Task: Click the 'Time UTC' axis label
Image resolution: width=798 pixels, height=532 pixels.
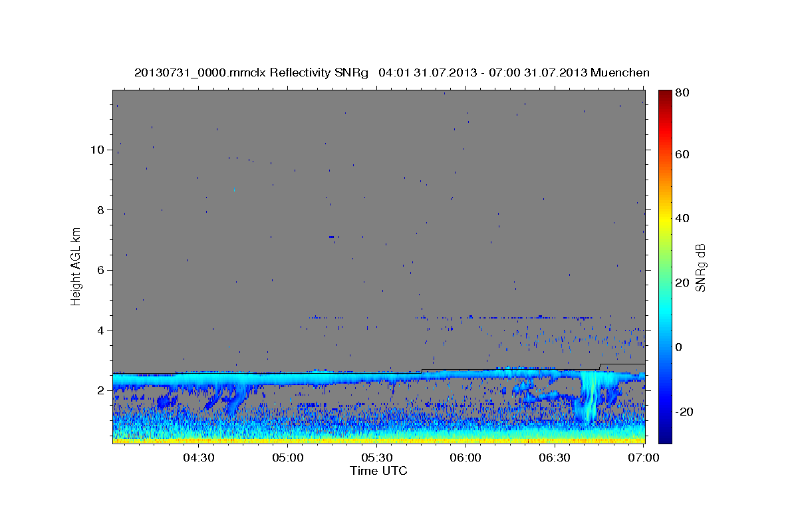Action: click(x=378, y=471)
